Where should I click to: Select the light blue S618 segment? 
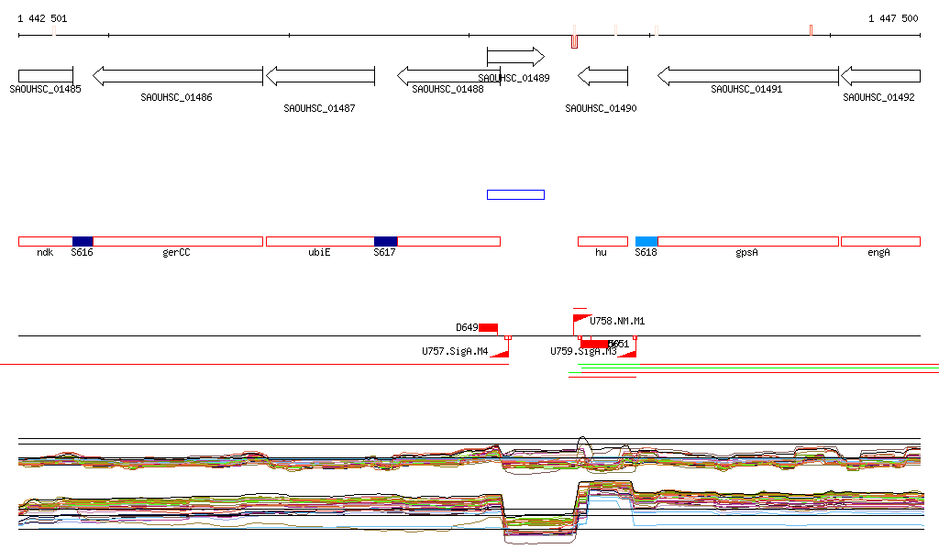click(x=646, y=242)
